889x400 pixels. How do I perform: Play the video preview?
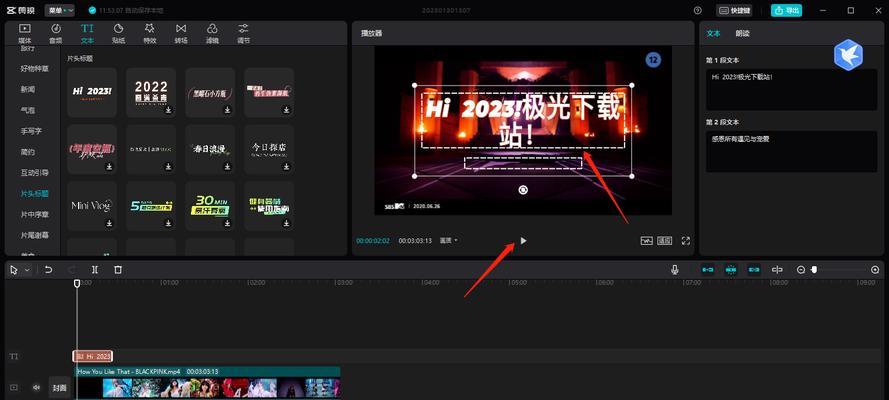[x=523, y=241]
